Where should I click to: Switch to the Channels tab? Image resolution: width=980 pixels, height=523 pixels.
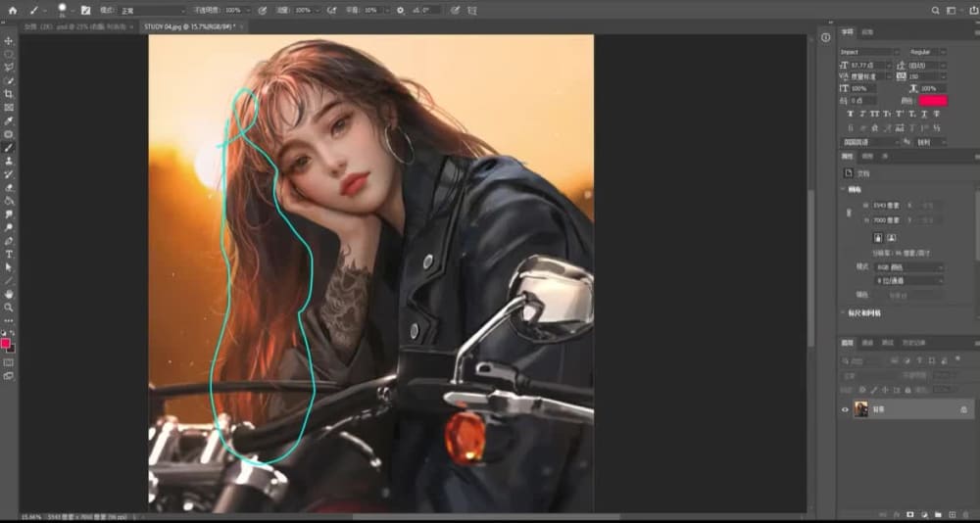(867, 343)
